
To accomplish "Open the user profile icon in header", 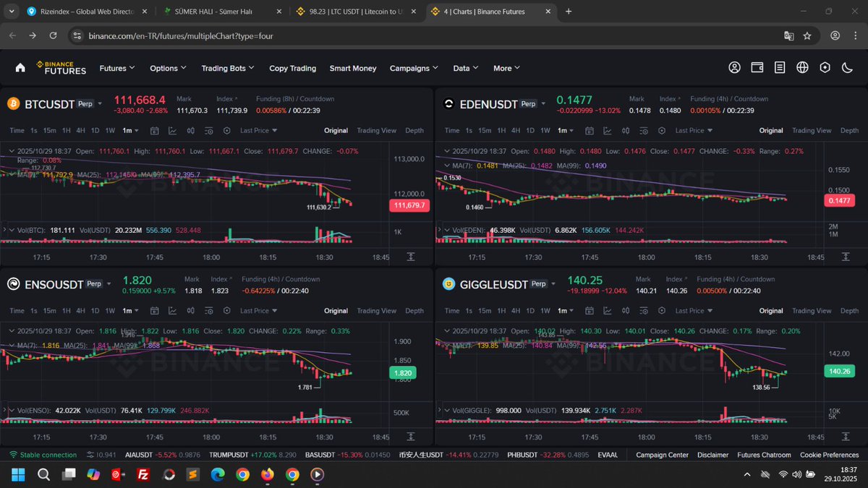I will [x=735, y=68].
